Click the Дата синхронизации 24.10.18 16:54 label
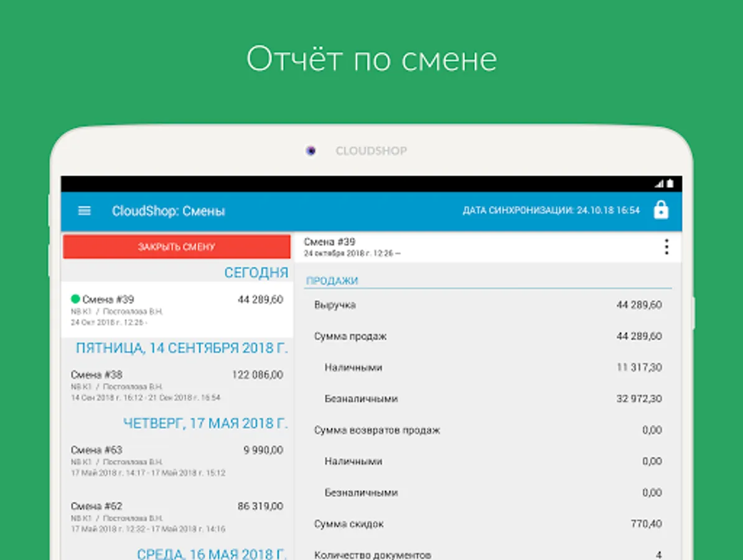 click(551, 210)
